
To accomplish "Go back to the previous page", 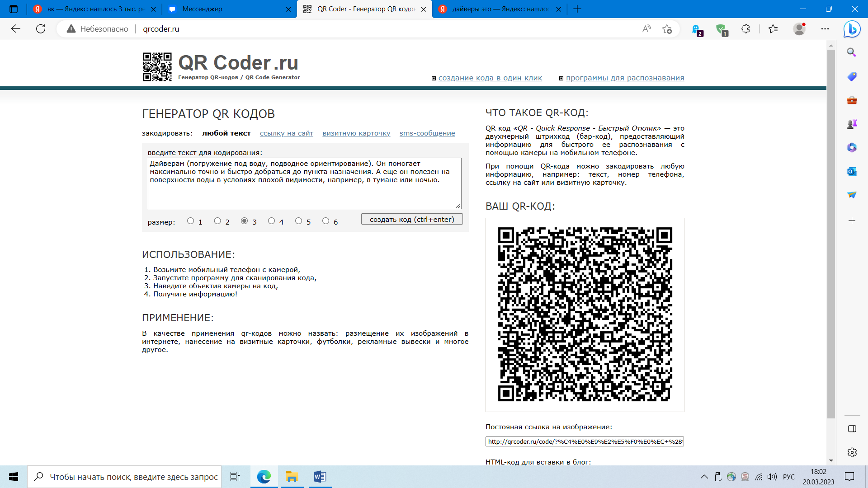I will click(16, 29).
